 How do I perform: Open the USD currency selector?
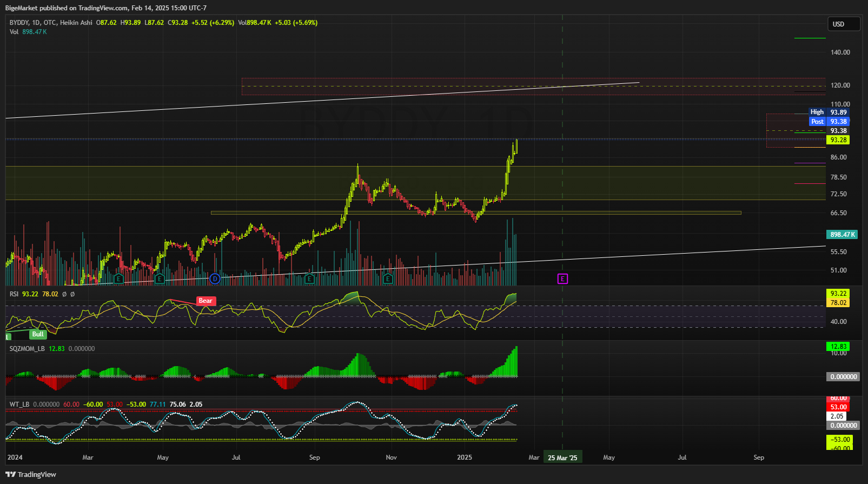[844, 24]
